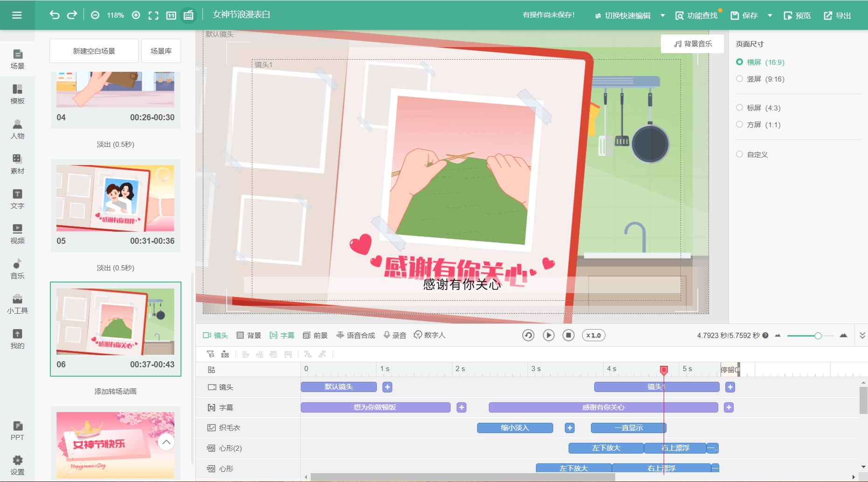Add subtitle after 想为你做顿饭 block
This screenshot has width=868, height=482.
coord(462,407)
